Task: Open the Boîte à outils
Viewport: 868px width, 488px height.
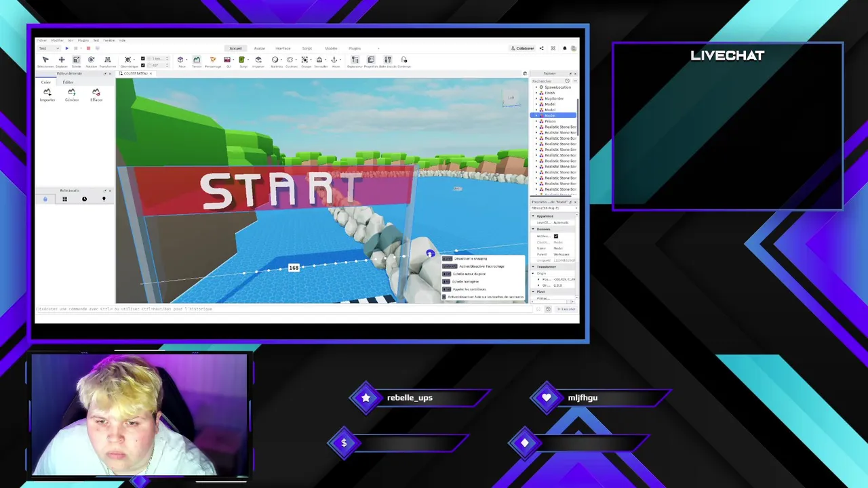Action: pos(388,60)
